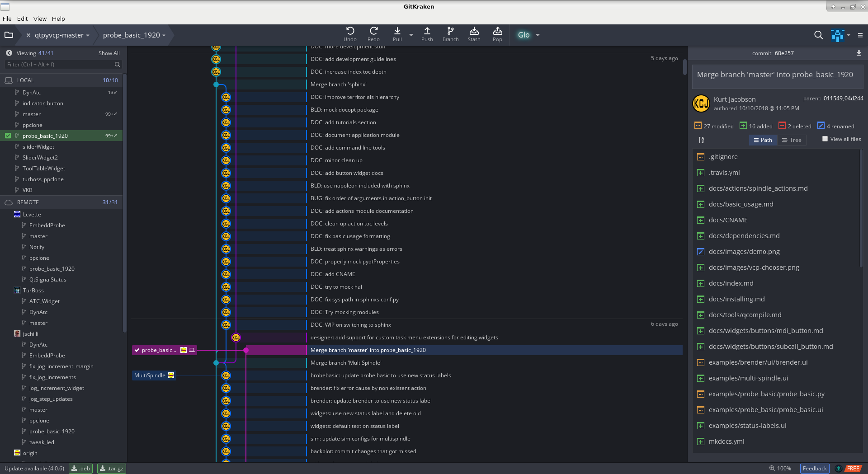The image size is (868, 474).
Task: Open the File menu
Action: [x=7, y=19]
